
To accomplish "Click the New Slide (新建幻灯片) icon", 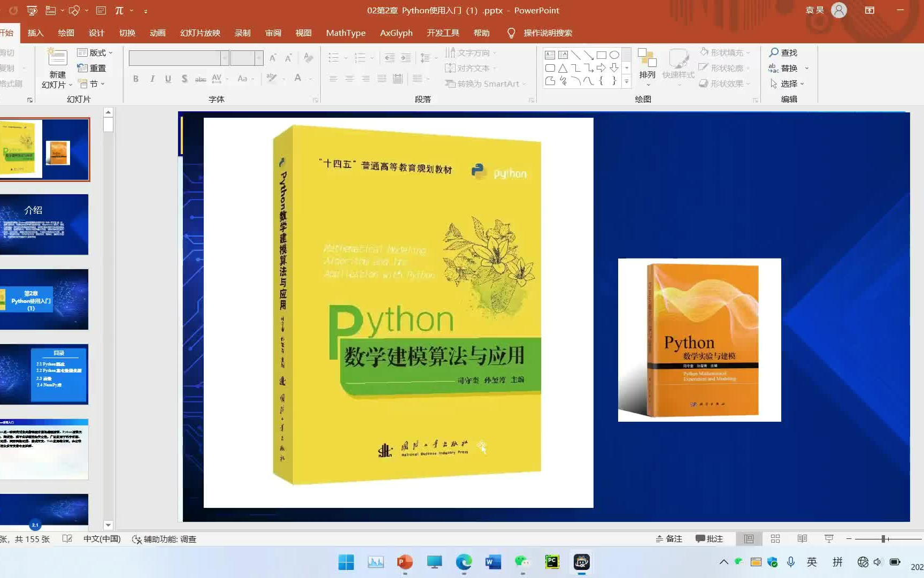I will (x=57, y=58).
